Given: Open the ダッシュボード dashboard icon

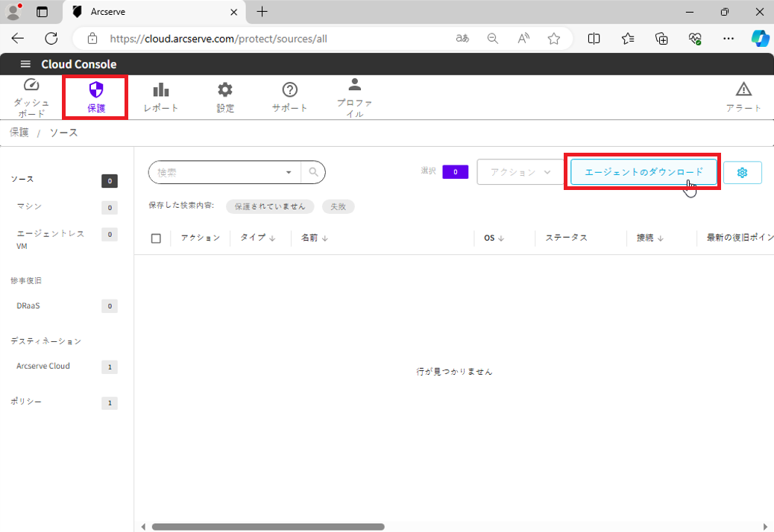Looking at the screenshot, I should (31, 86).
